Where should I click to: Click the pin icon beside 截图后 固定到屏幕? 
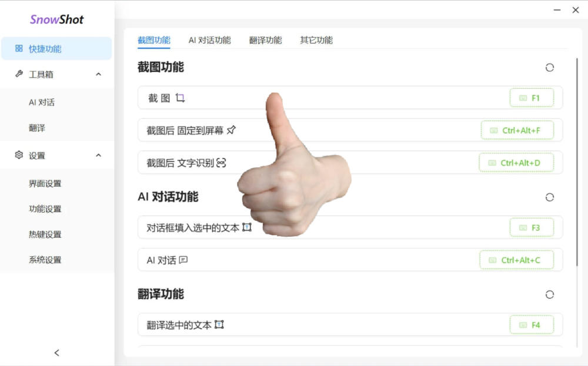click(232, 130)
